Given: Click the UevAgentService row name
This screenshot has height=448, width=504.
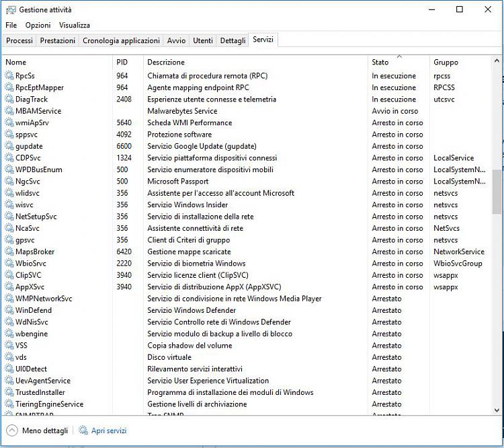Looking at the screenshot, I should [x=43, y=381].
